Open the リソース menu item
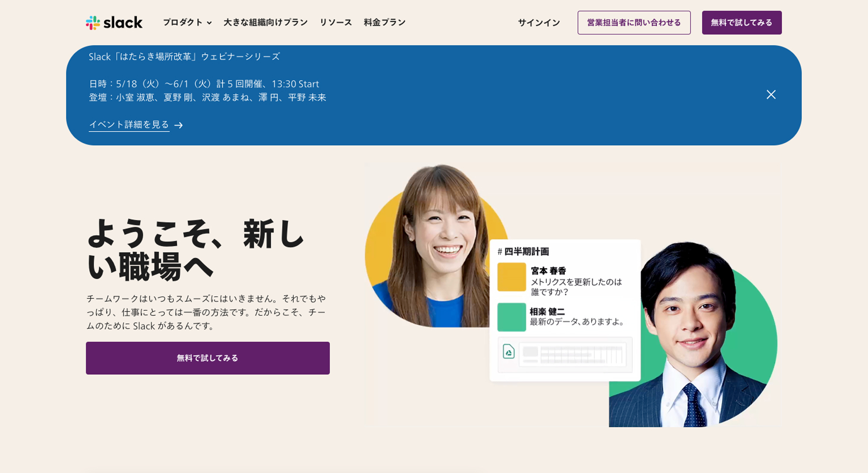The height and width of the screenshot is (473, 868). pyautogui.click(x=336, y=22)
